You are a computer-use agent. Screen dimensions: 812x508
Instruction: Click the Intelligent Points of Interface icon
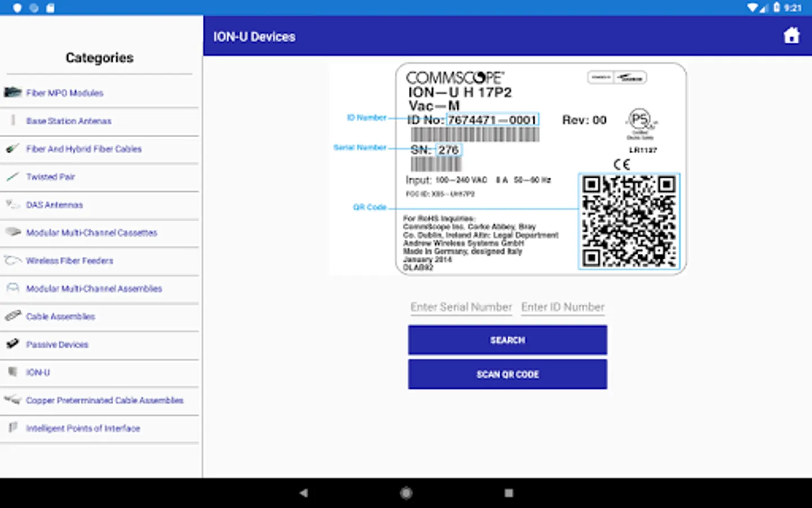[x=12, y=428]
